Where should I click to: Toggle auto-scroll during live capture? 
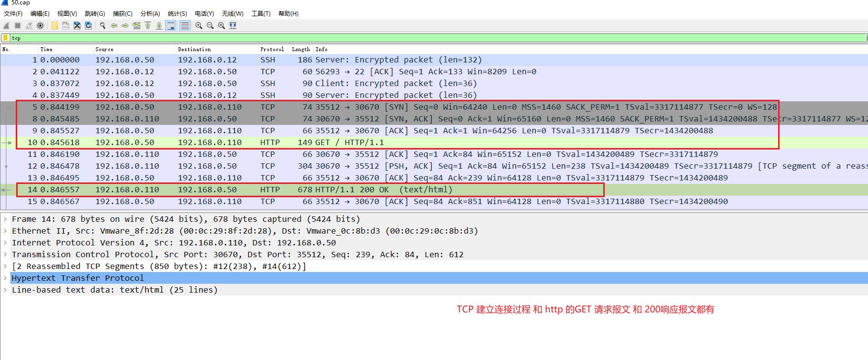tap(171, 26)
